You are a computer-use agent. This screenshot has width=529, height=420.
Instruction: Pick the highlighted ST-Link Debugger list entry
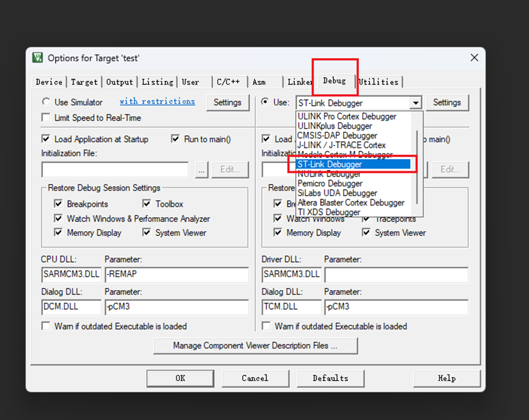353,164
